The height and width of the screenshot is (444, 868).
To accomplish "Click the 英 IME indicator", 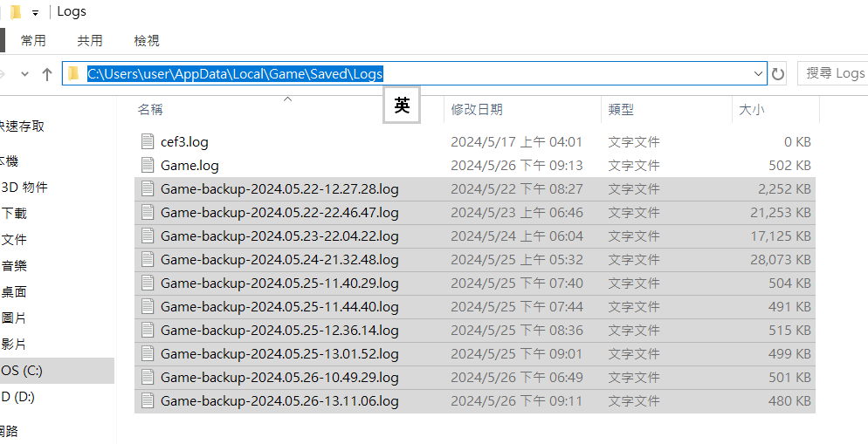I will click(x=402, y=105).
